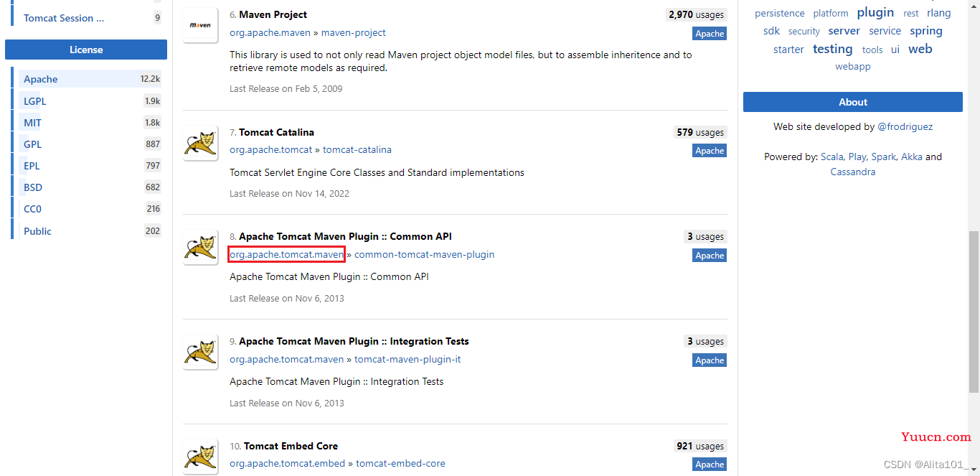Click the tomcat-maven-plugin-it artifact link
This screenshot has width=980, height=476.
[407, 359]
